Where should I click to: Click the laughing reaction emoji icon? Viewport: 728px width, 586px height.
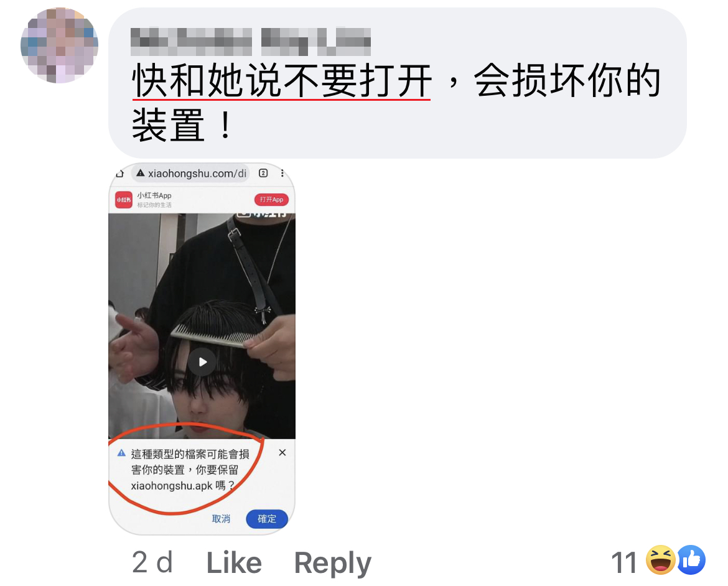point(661,560)
